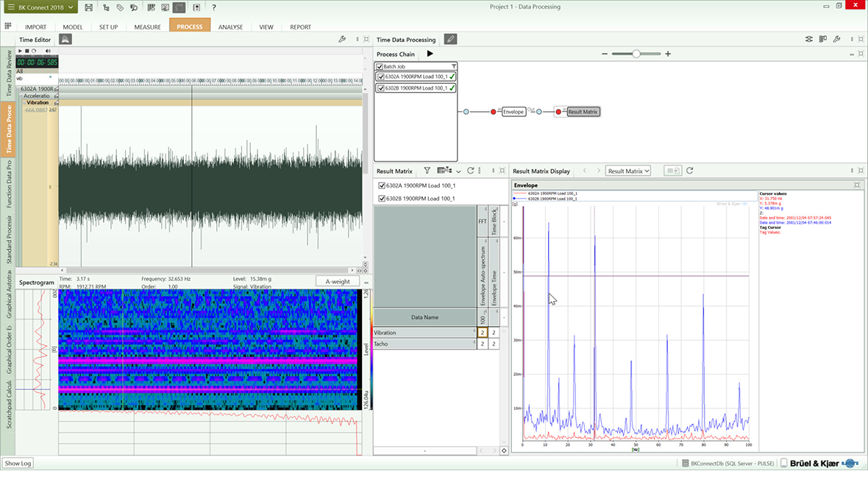The image size is (868, 496).
Task: Click the Show Log button
Action: click(x=18, y=464)
